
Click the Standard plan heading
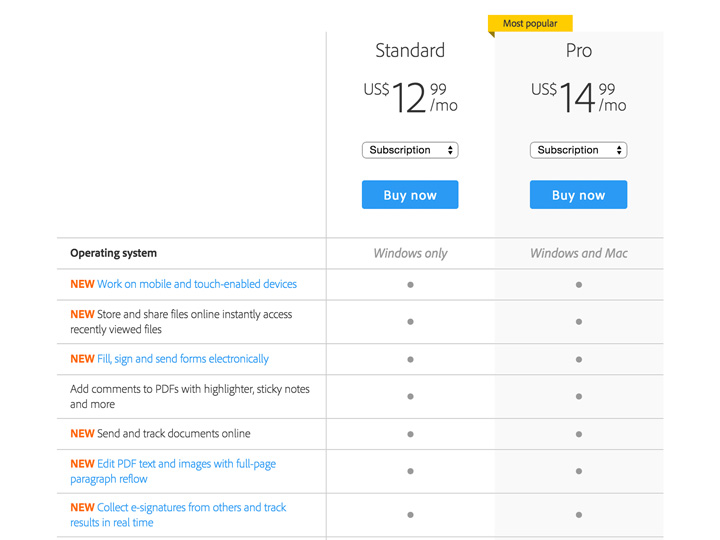click(x=410, y=51)
